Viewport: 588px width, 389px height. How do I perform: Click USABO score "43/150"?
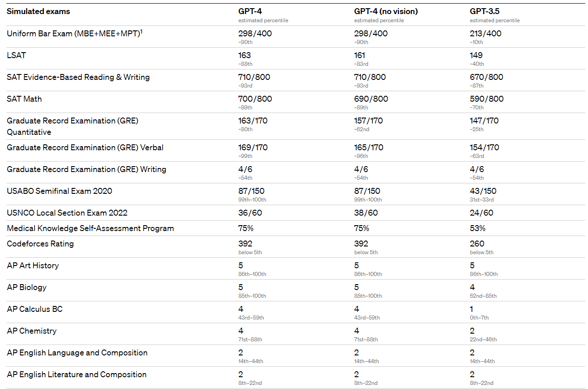coord(483,191)
